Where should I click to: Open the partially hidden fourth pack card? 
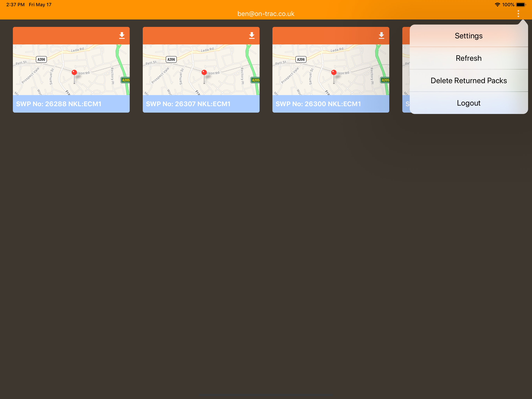[406, 70]
